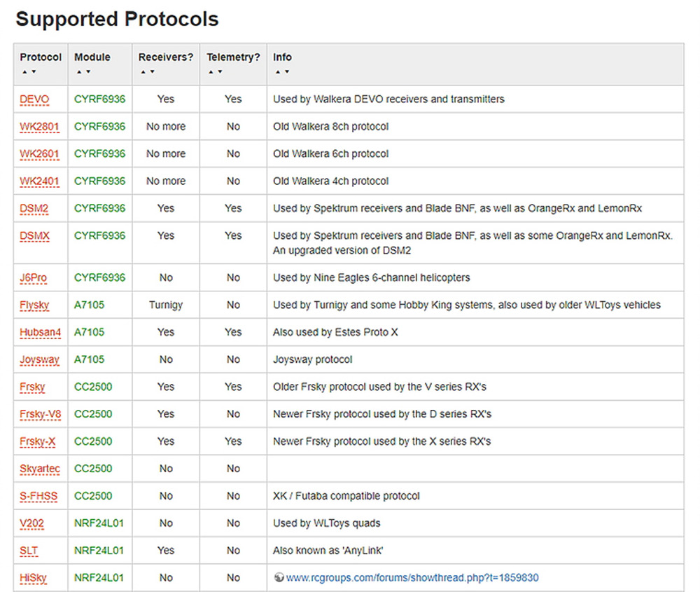Sort Protocol column descending arrow
Viewport: 700px width, 592px height.
pos(34,71)
